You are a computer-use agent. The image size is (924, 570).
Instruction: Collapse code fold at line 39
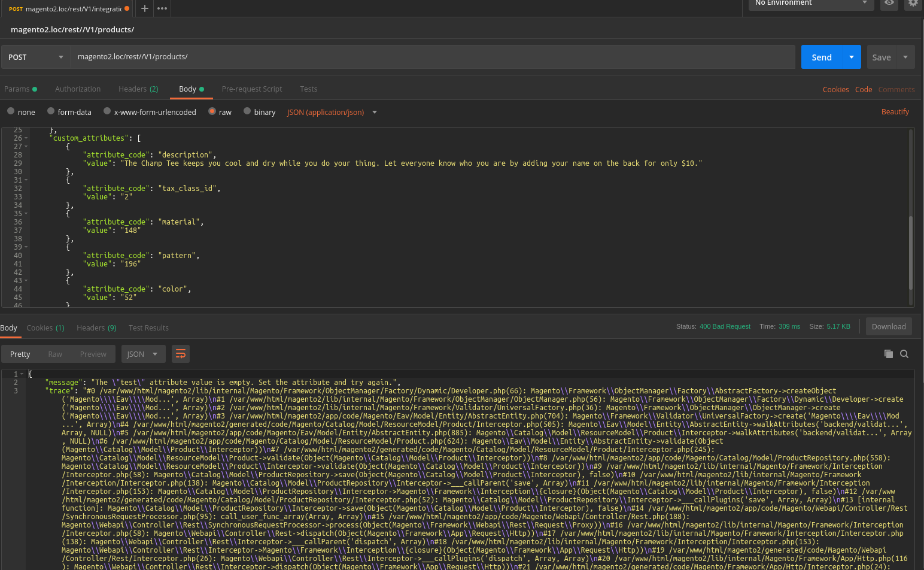pyautogui.click(x=26, y=247)
